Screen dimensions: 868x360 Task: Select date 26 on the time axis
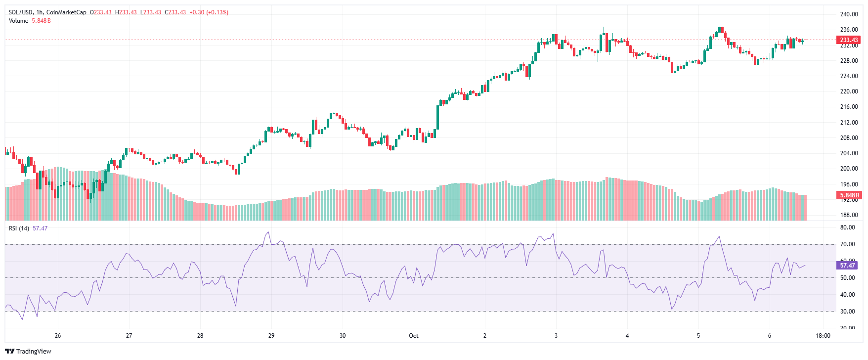58,336
